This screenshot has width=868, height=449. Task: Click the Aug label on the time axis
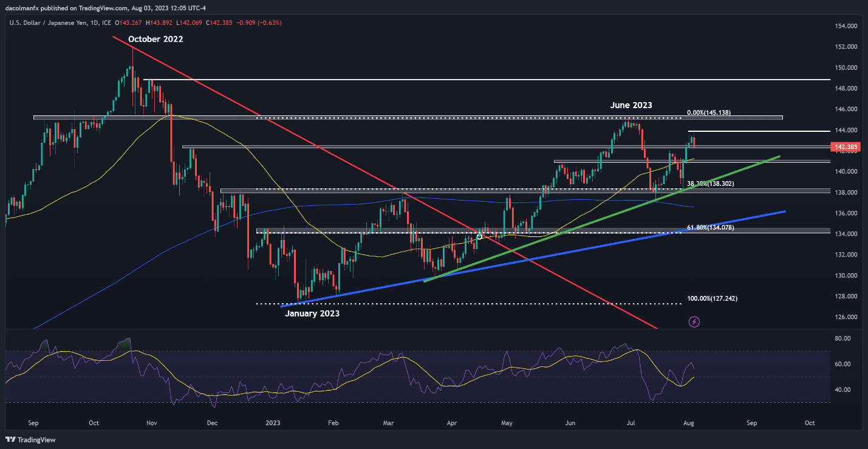[x=689, y=422]
